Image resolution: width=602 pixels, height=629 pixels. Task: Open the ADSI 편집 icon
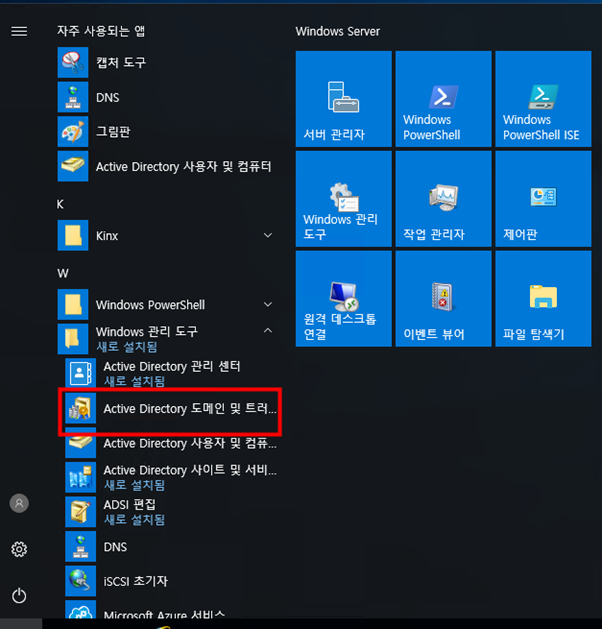point(81,512)
